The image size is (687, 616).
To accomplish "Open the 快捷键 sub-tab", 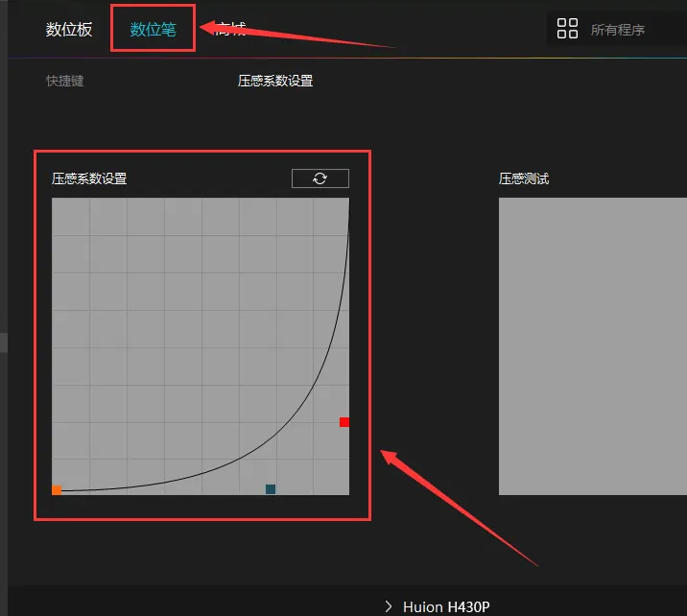I will [x=64, y=81].
